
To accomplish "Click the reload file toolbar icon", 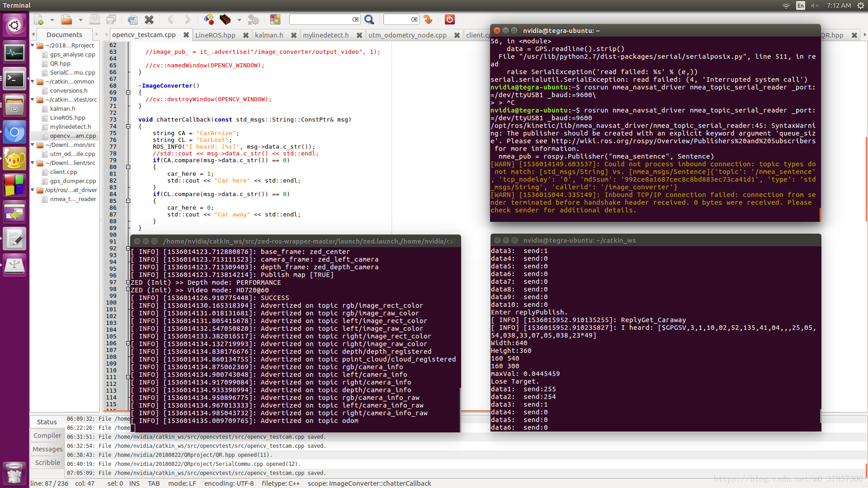I will 132,20.
